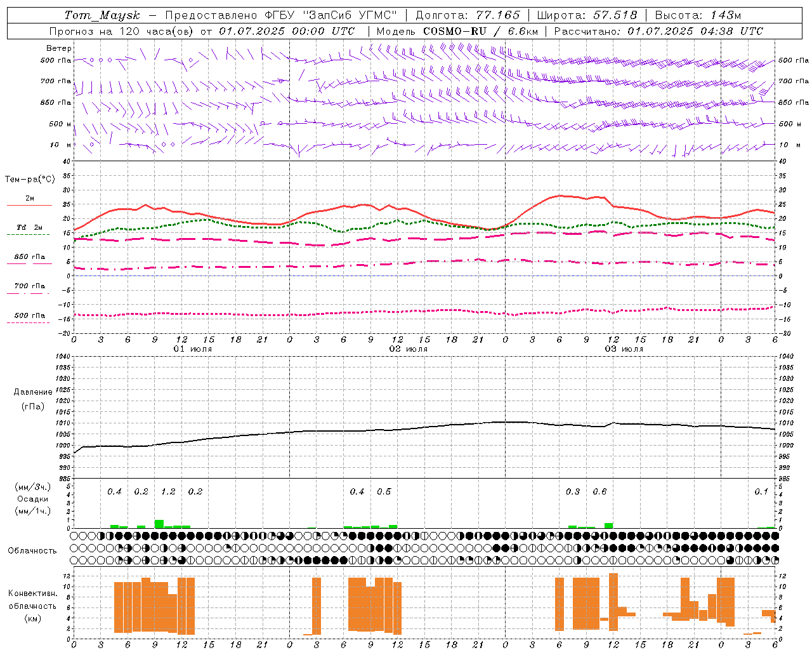Click the model label "COSMO-RU / 6.6км"
This screenshot has height=650, width=812.
pyautogui.click(x=481, y=31)
